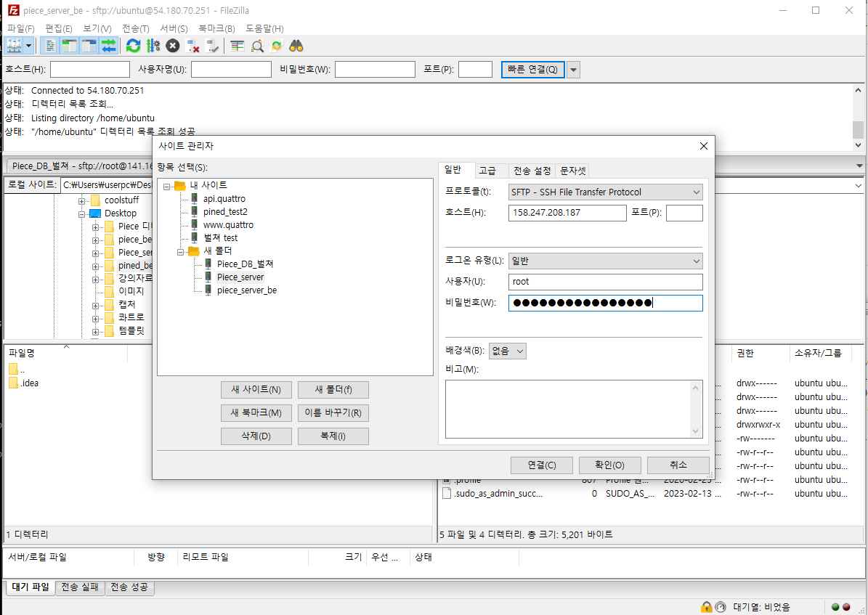868x615 pixels.
Task: Open the directory listing filters dialog
Action: [x=237, y=46]
